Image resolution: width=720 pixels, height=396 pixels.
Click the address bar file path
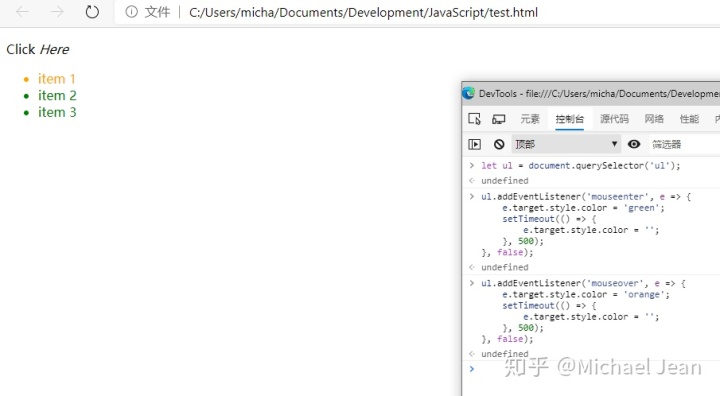pyautogui.click(x=363, y=12)
